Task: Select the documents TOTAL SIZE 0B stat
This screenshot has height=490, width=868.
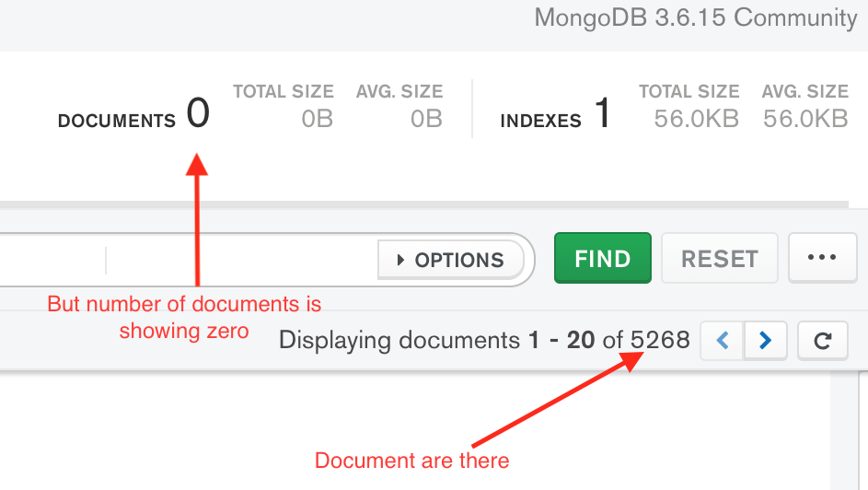Action: click(317, 119)
